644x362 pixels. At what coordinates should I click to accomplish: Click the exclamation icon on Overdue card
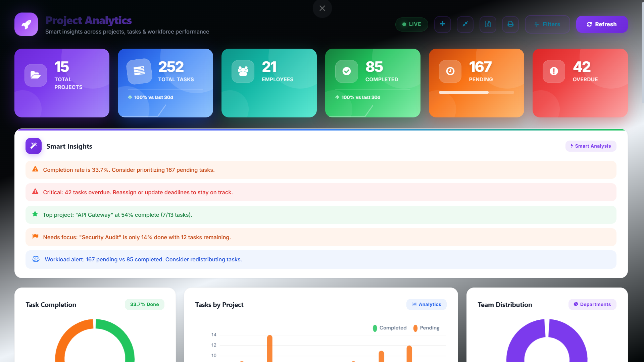(554, 71)
